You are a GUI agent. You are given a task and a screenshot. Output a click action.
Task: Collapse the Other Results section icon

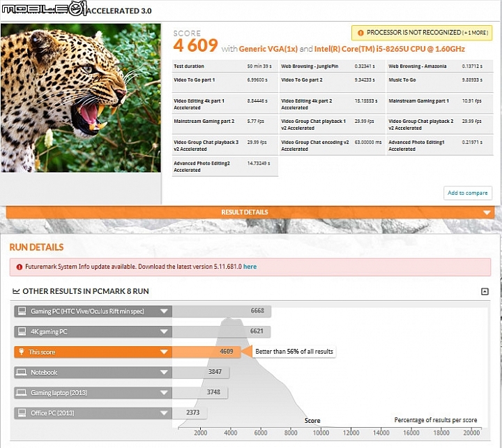pyautogui.click(x=485, y=291)
